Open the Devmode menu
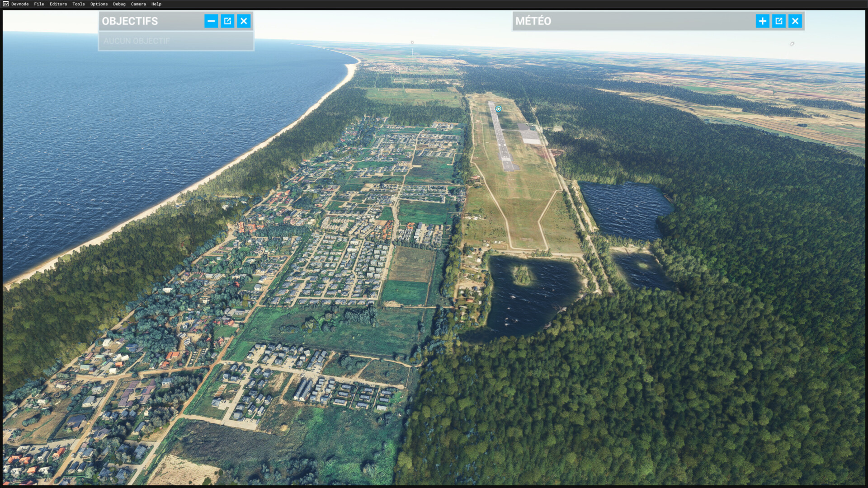The width and height of the screenshot is (868, 488). [20, 4]
